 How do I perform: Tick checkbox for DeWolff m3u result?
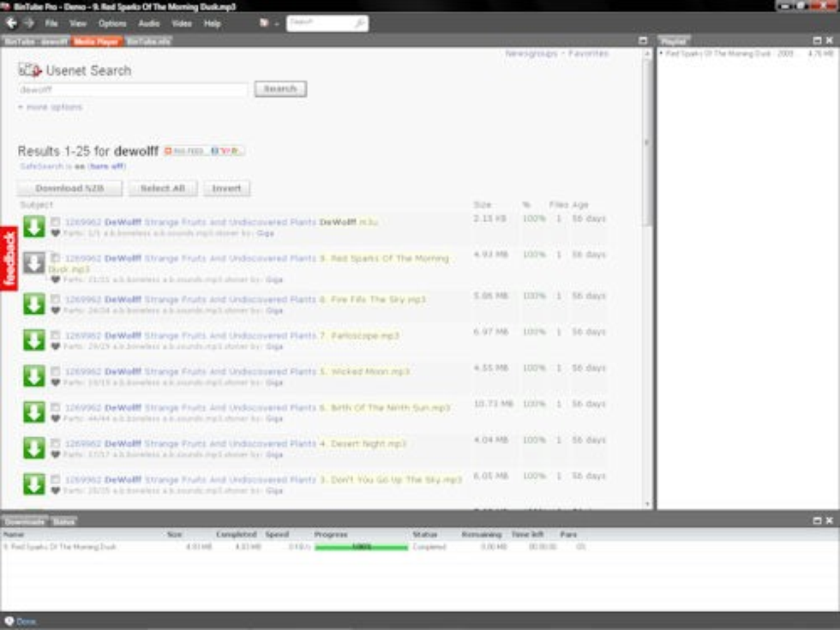point(55,222)
